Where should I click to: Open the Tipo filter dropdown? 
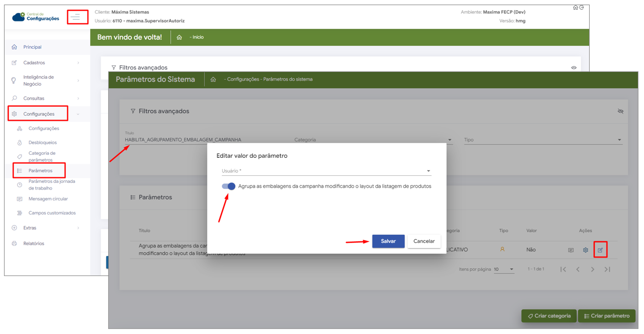pos(543,140)
